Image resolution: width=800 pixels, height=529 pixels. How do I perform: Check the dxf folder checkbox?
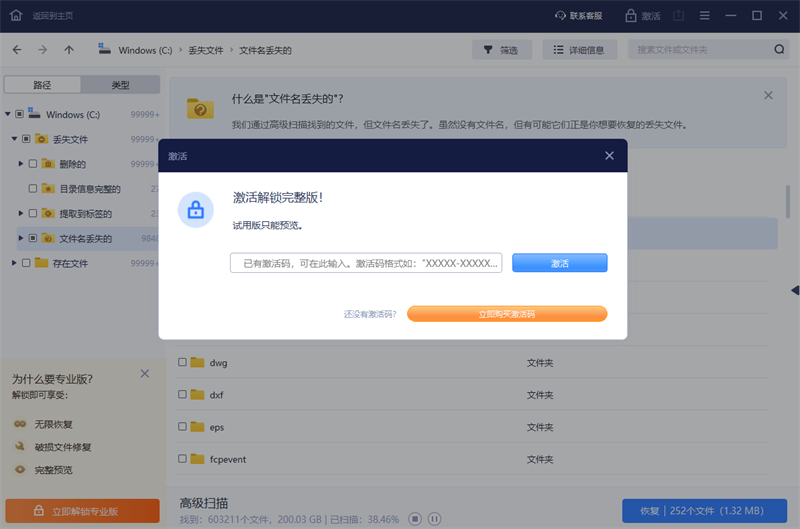tap(182, 394)
